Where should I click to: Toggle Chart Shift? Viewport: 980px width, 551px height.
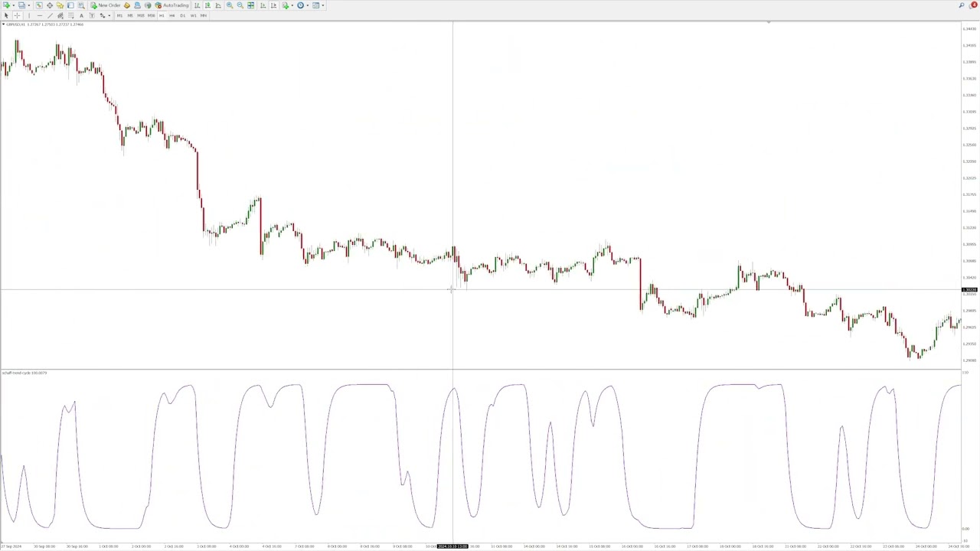pyautogui.click(x=273, y=5)
